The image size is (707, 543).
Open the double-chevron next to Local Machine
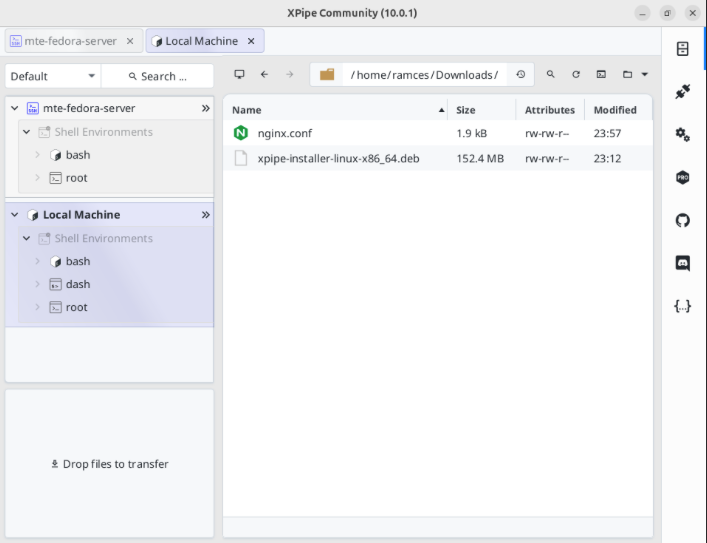[206, 215]
